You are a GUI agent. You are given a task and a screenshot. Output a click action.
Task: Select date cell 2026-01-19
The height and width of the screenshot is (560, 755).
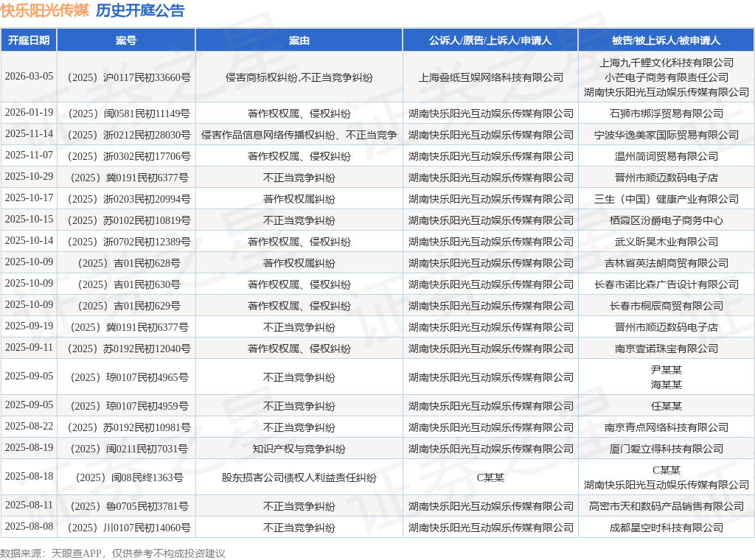point(29,113)
